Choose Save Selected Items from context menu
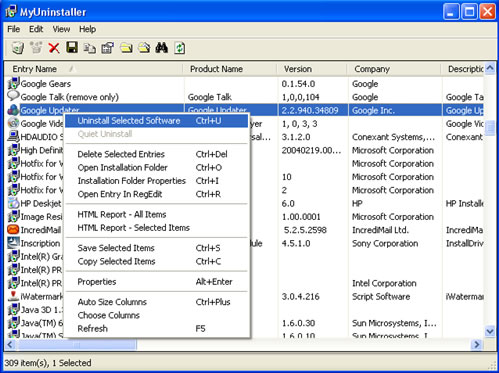Screen dimensions: 499x373 tap(157, 248)
